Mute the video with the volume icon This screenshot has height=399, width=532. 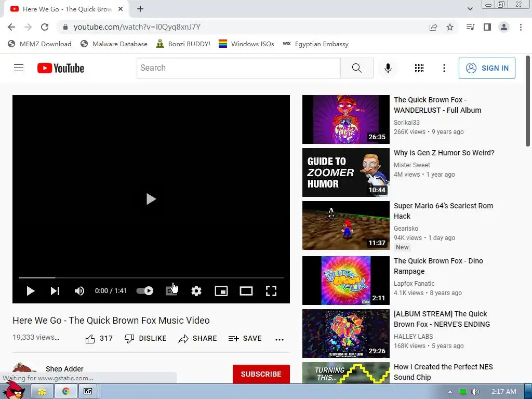coord(79,291)
